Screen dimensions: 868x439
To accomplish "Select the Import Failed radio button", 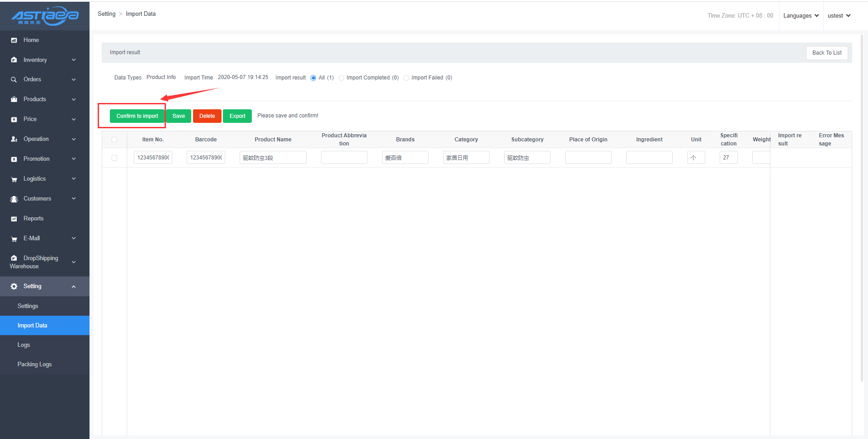I will (406, 78).
